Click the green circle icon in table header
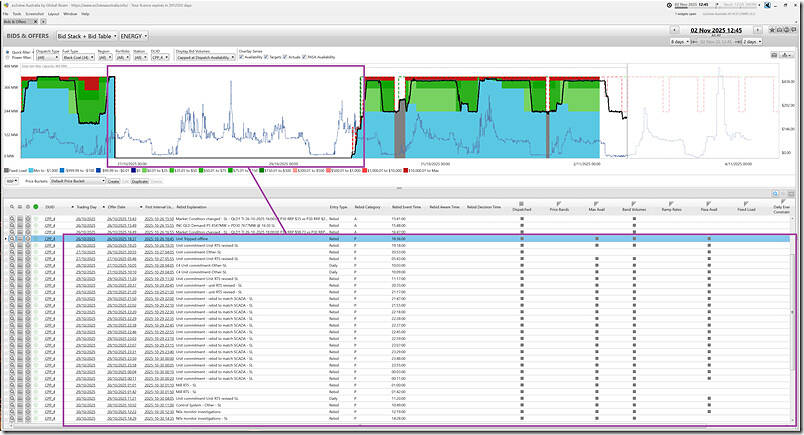This screenshot has height=435, width=804. pyautogui.click(x=35, y=207)
